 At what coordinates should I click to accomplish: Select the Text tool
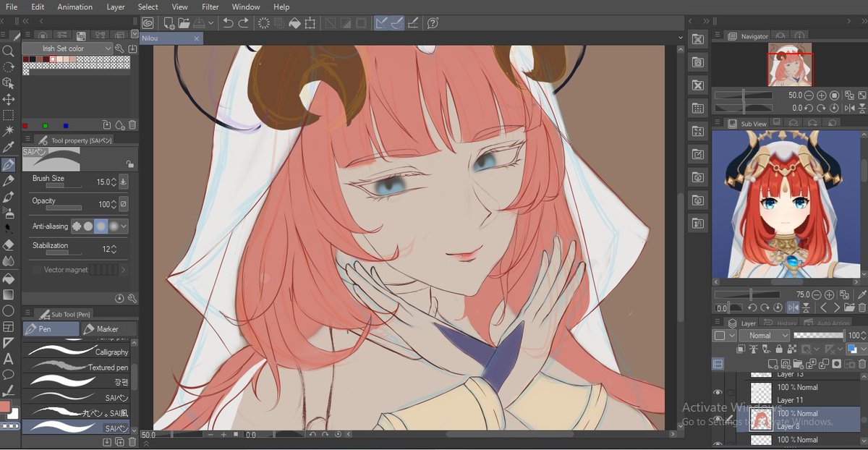pos(9,359)
